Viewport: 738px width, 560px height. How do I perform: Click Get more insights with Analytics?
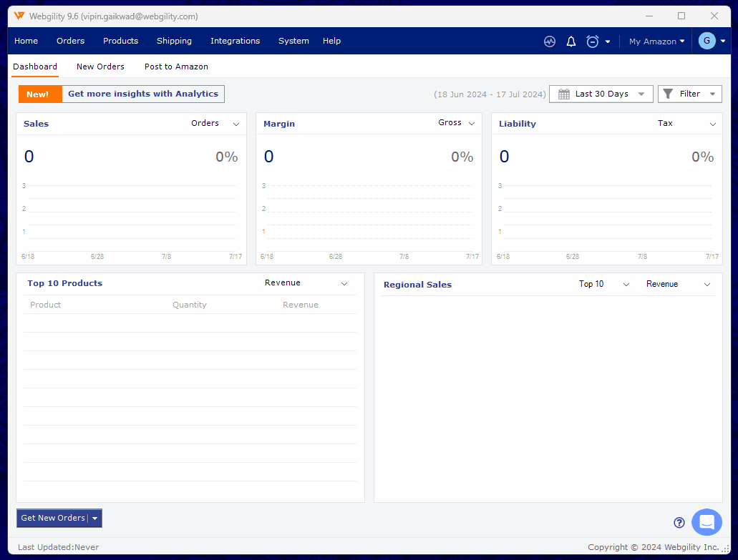point(142,94)
